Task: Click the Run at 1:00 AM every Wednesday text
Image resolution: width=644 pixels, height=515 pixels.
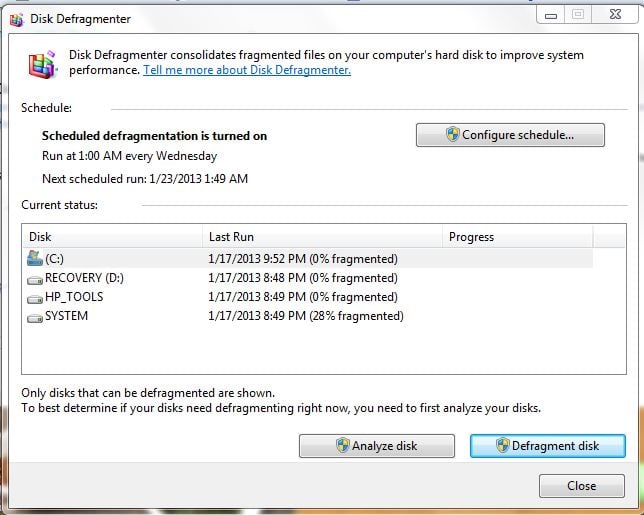Action: [x=129, y=156]
